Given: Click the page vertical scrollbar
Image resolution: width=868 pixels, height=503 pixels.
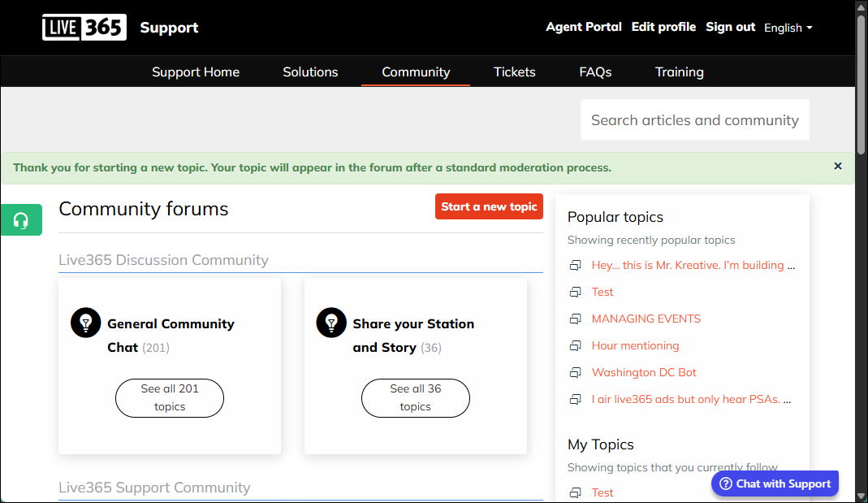Looking at the screenshot, I should point(861,83).
